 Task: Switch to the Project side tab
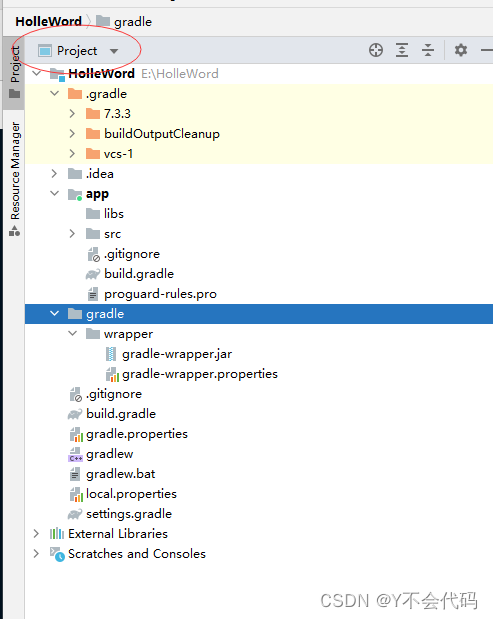[15, 73]
